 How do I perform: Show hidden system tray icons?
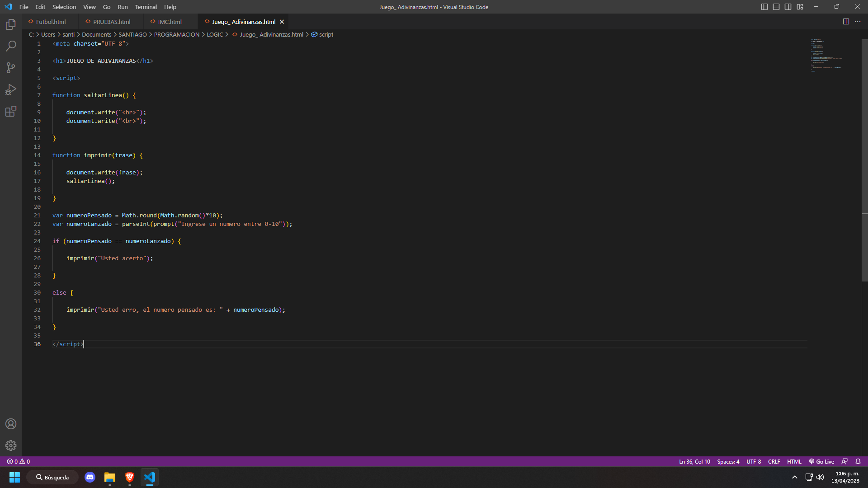pos(794,477)
